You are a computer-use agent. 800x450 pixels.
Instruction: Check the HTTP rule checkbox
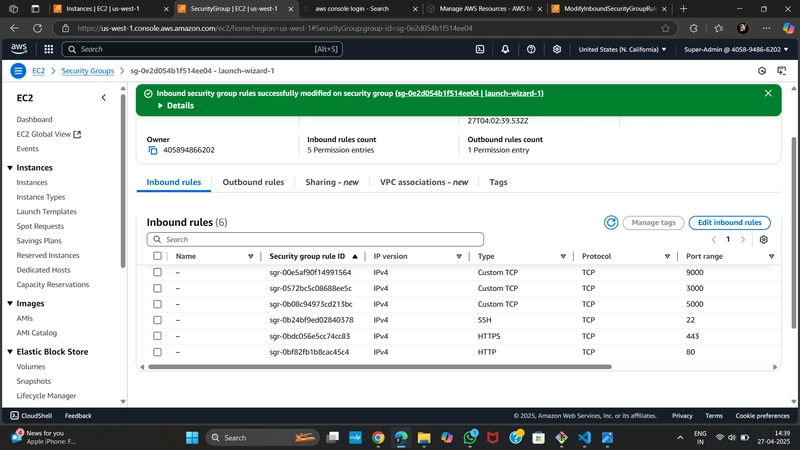pos(157,352)
